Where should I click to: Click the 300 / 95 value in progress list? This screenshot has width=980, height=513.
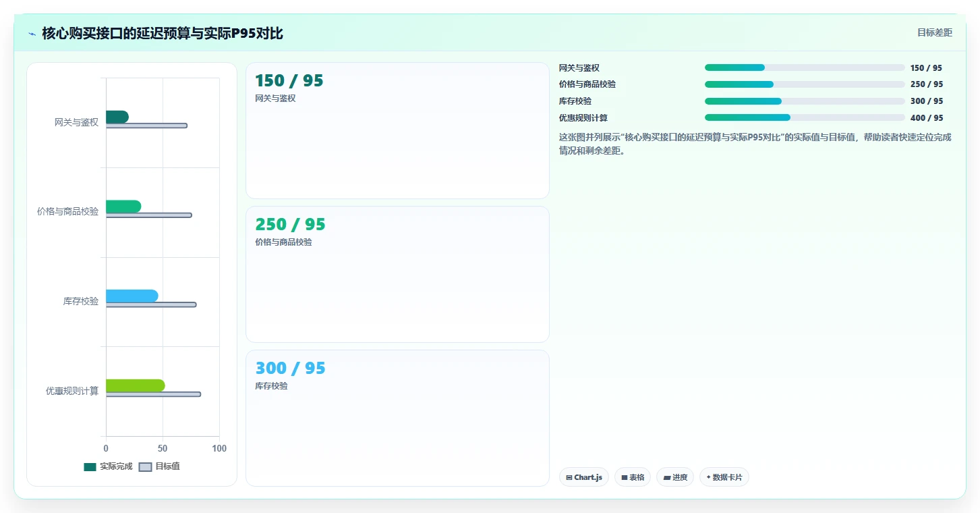tap(927, 101)
